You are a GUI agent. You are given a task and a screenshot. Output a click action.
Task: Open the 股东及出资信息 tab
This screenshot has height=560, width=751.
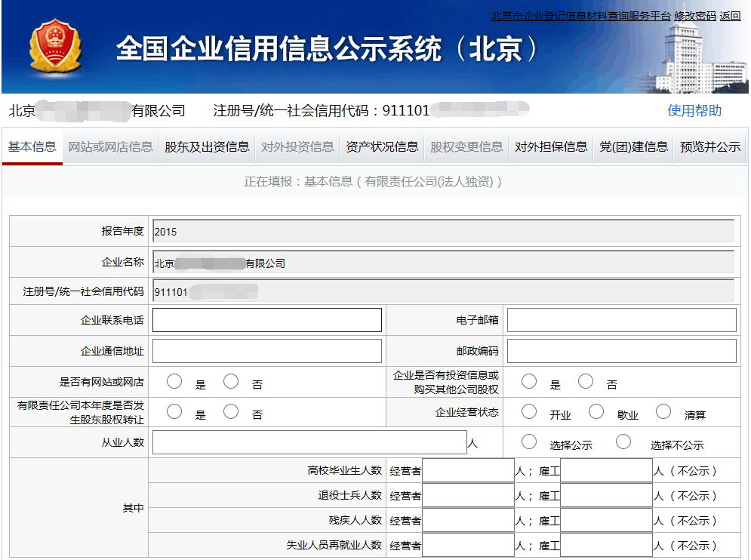[x=207, y=147]
